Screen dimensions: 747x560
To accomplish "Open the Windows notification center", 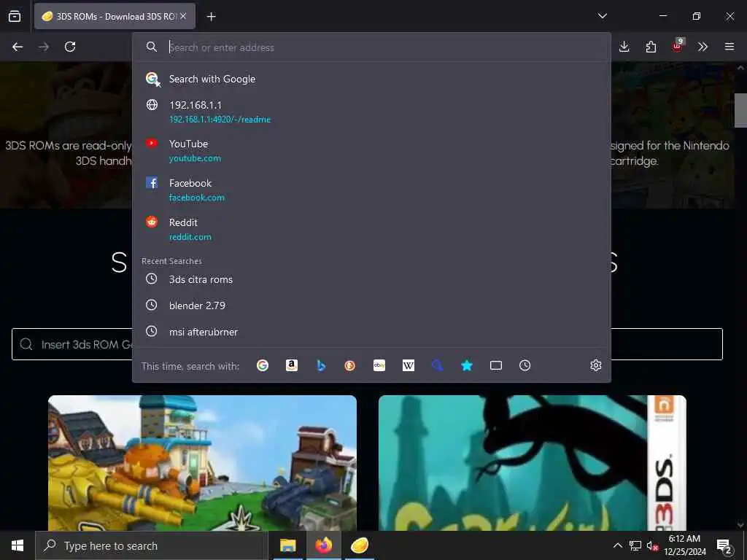I will coord(724,545).
